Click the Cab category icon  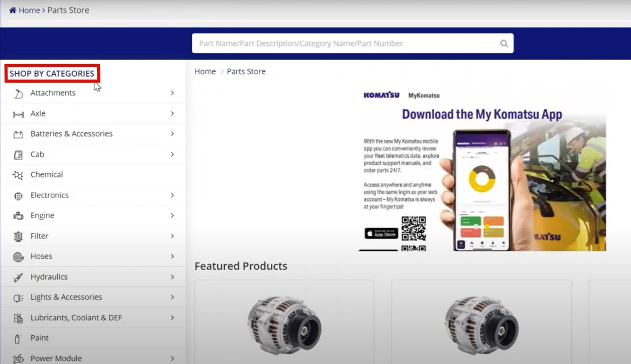[18, 155]
